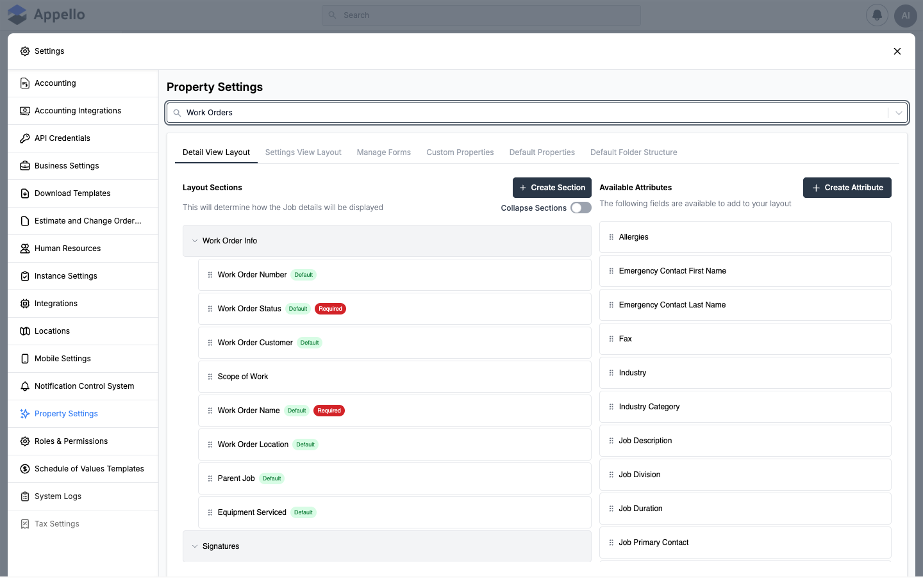
Task: Click the Business Settings briefcase icon
Action: [x=25, y=166]
